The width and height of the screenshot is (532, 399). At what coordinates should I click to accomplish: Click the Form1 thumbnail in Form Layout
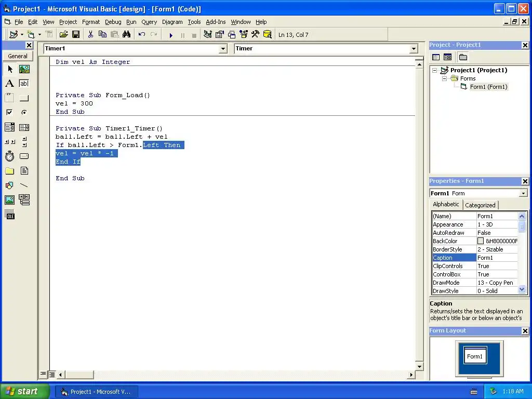pyautogui.click(x=475, y=355)
